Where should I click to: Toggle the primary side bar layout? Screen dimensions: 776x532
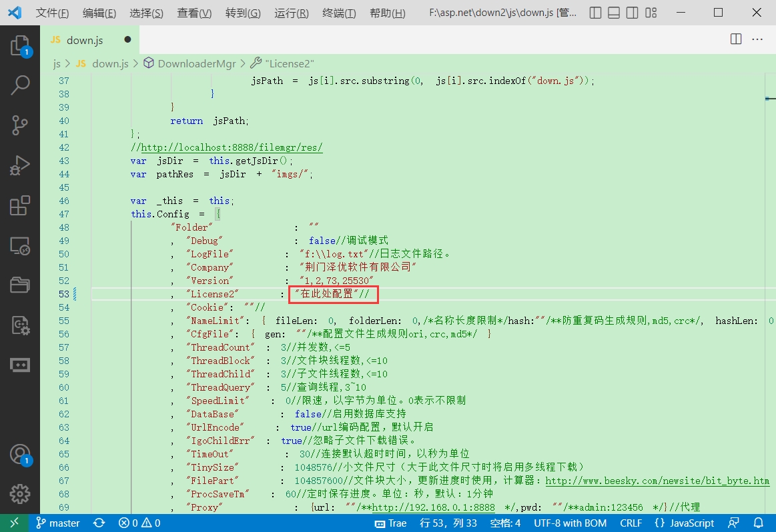pyautogui.click(x=595, y=13)
